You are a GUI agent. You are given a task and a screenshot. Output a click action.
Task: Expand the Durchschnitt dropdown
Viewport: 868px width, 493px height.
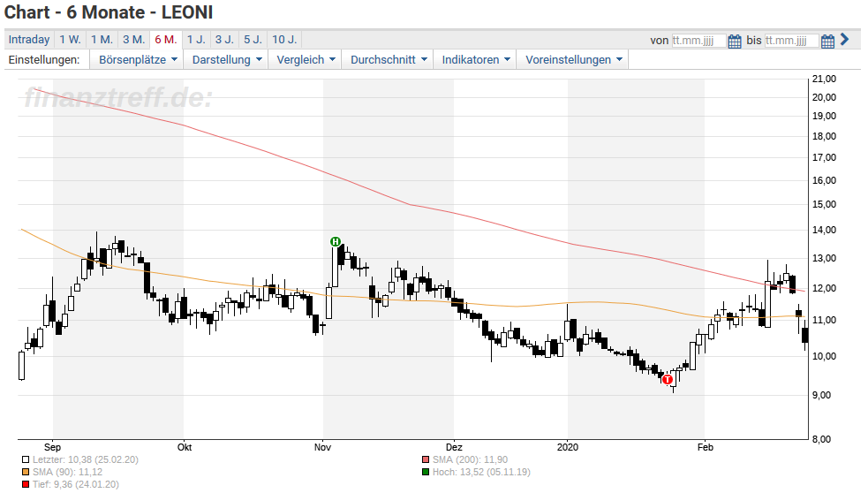pyautogui.click(x=389, y=60)
